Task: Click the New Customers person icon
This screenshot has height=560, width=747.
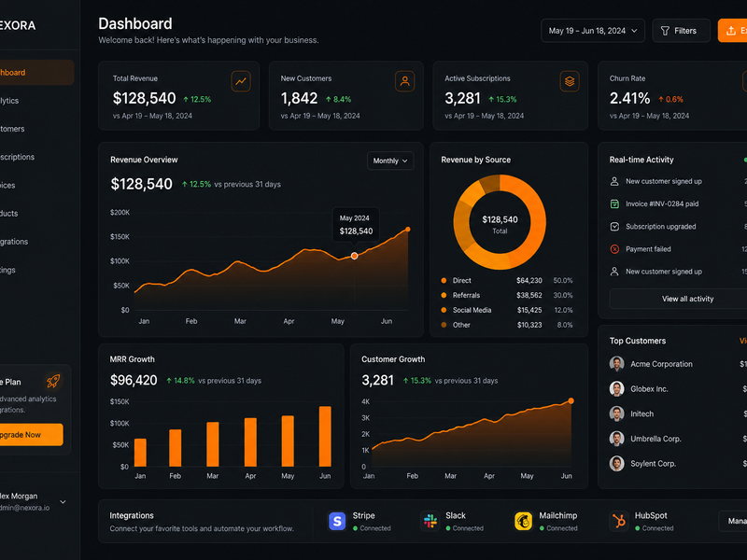Action: pos(404,81)
